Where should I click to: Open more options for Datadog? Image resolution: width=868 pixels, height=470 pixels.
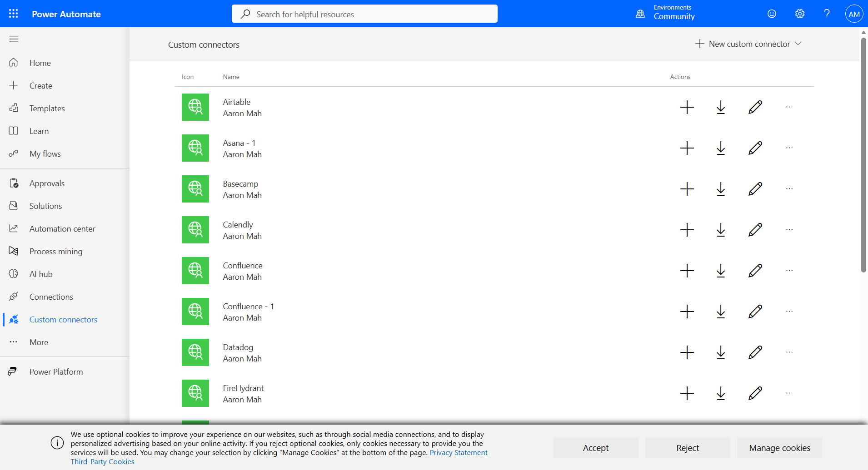789,352
